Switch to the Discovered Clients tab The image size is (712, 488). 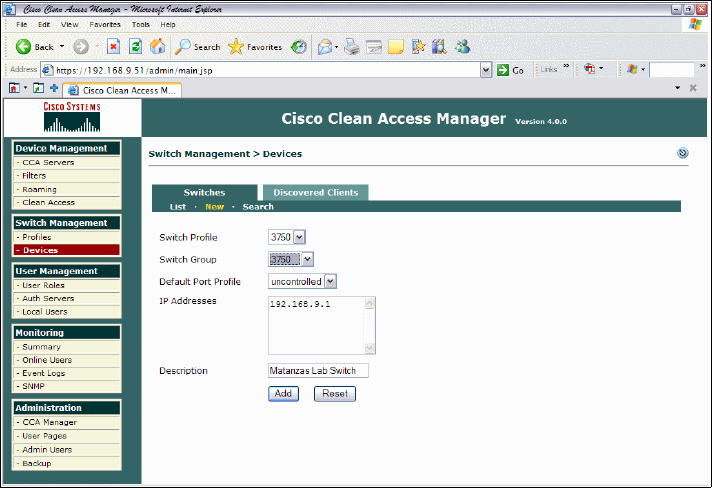tap(315, 192)
